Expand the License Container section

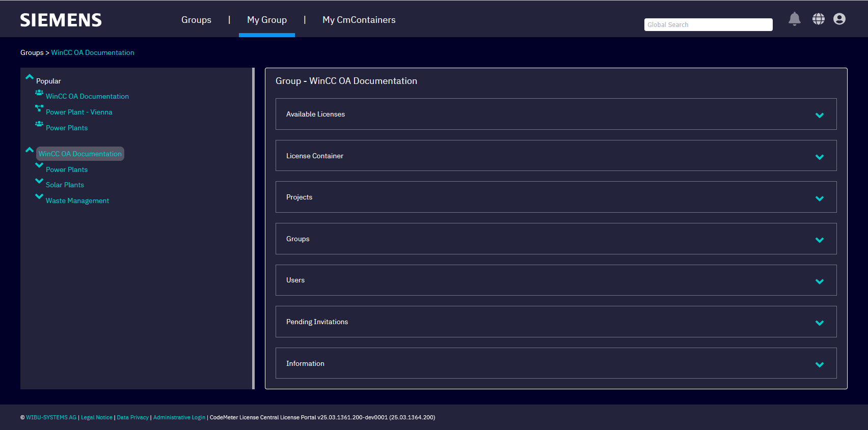819,157
